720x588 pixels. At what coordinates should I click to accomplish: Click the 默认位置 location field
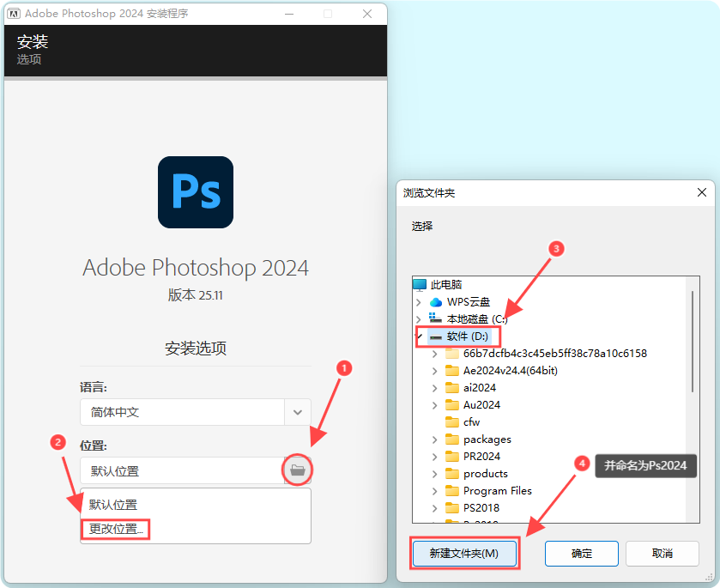click(x=182, y=470)
